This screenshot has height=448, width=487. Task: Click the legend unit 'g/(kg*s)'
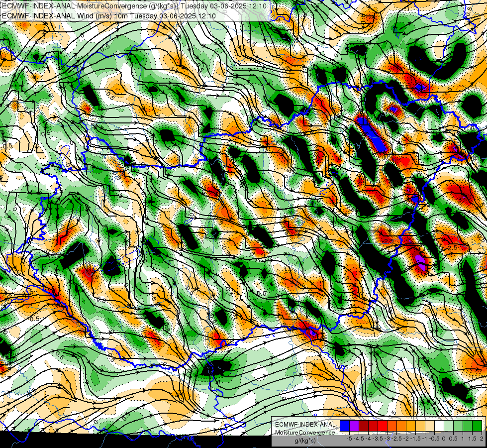[x=305, y=441]
